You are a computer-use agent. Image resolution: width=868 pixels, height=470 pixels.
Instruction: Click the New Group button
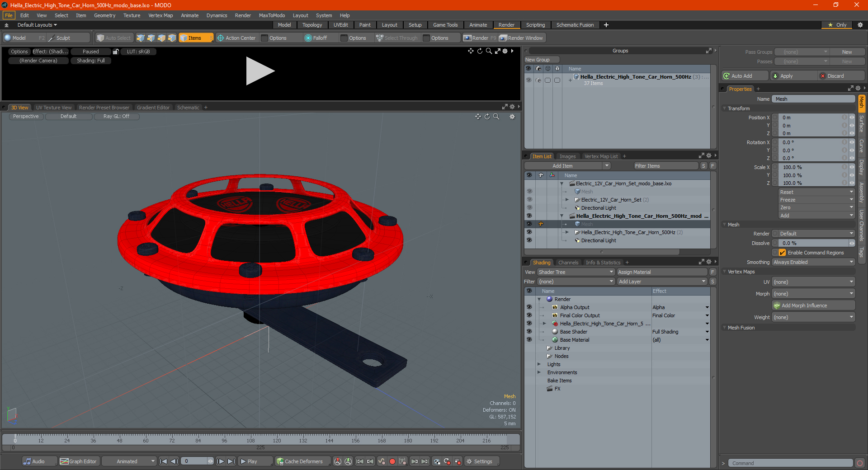pos(542,60)
